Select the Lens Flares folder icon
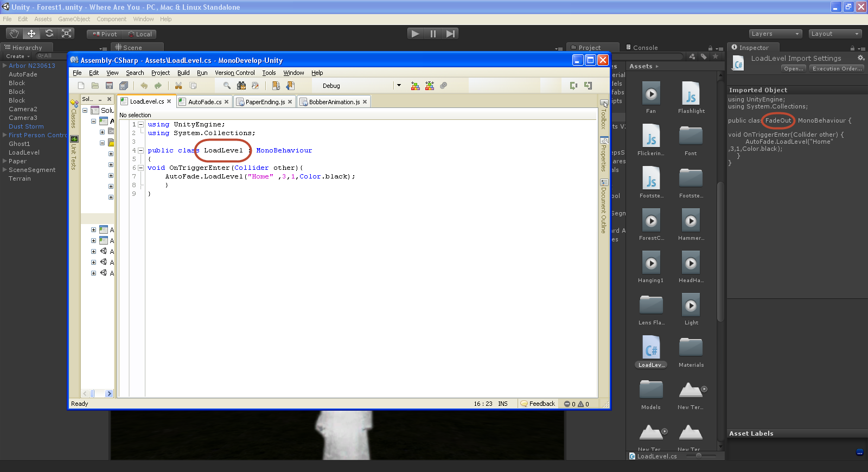Image resolution: width=868 pixels, height=472 pixels. [651, 305]
